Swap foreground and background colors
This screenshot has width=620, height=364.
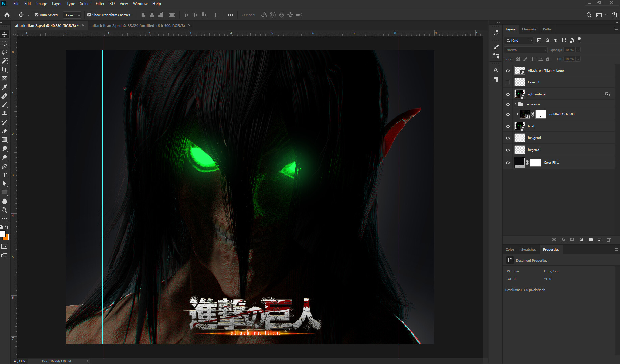click(x=7, y=227)
